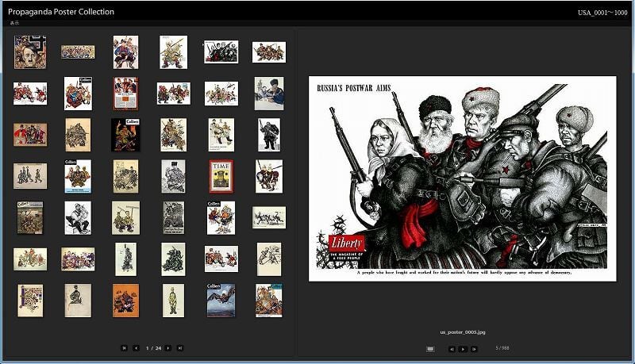This screenshot has height=364, width=635.
Task: Select the black-and-white seated figure thumbnail
Action: [x=78, y=217]
